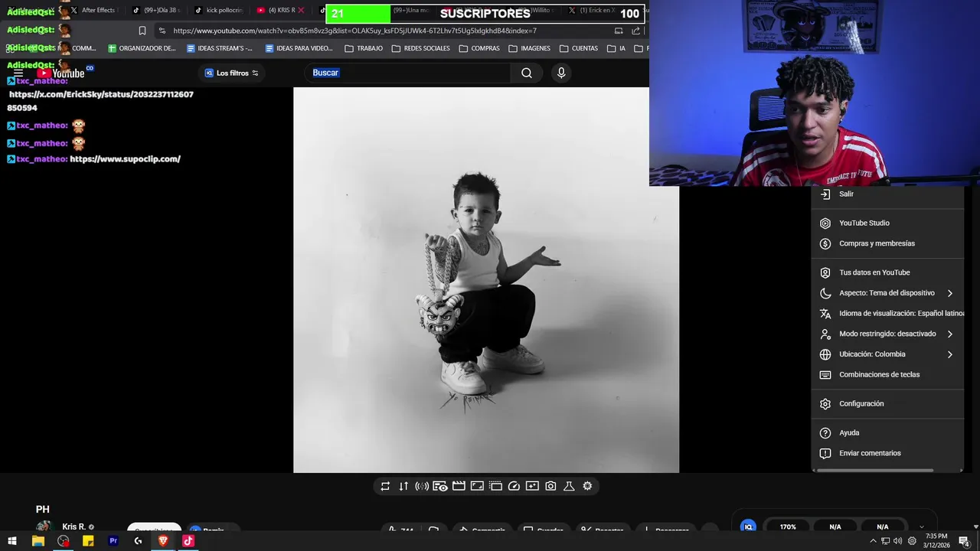Open Kris R. channel name
This screenshot has width=980, height=551.
click(73, 527)
